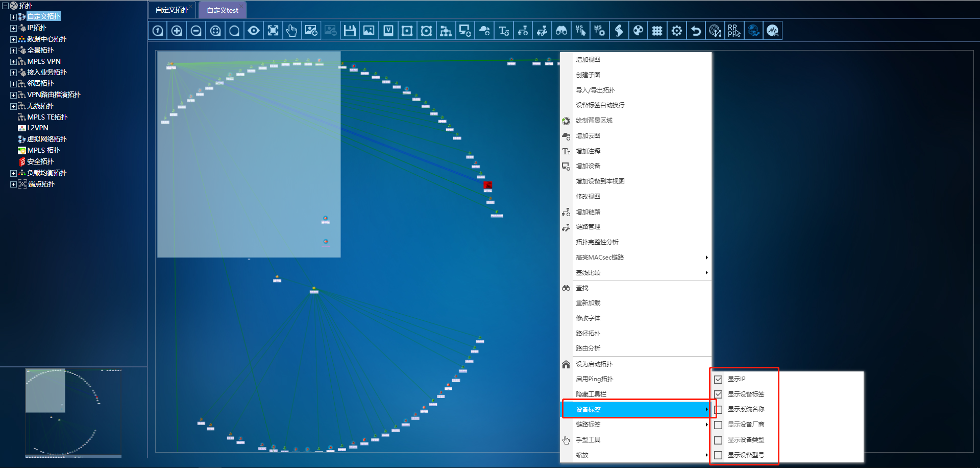Open the 基线比较 submenu arrow
The width and height of the screenshot is (980, 468).
(x=706, y=273)
